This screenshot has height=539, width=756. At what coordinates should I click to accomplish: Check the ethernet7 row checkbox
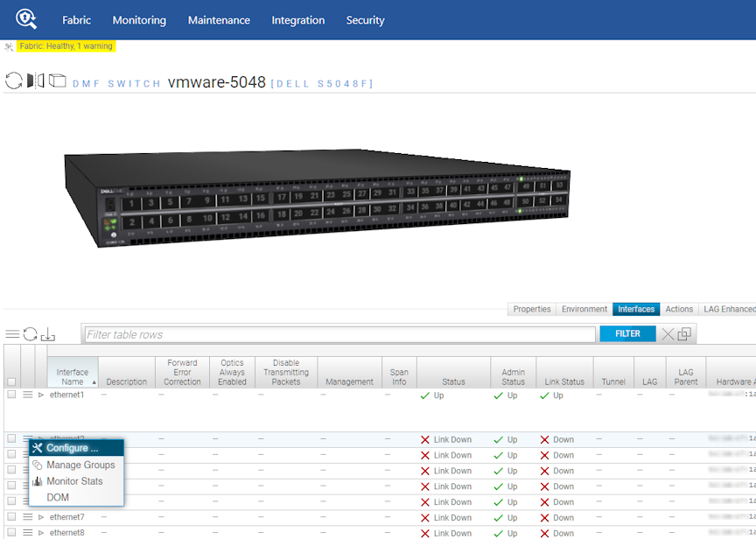coord(11,517)
